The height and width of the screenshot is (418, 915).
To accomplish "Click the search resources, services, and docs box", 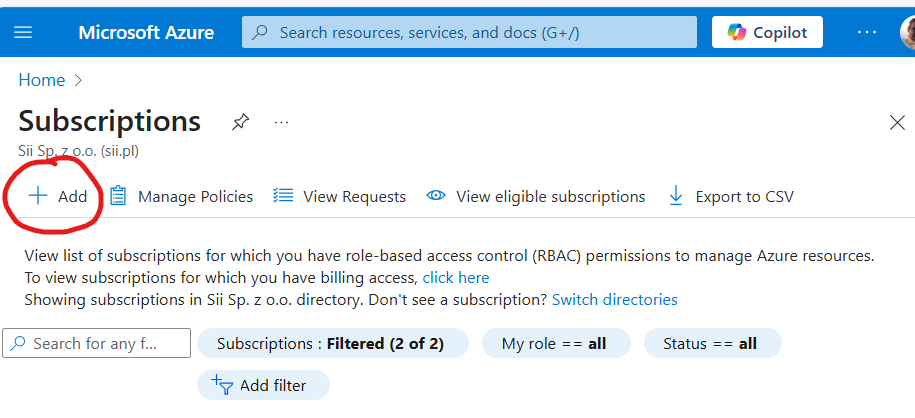I will tap(469, 32).
